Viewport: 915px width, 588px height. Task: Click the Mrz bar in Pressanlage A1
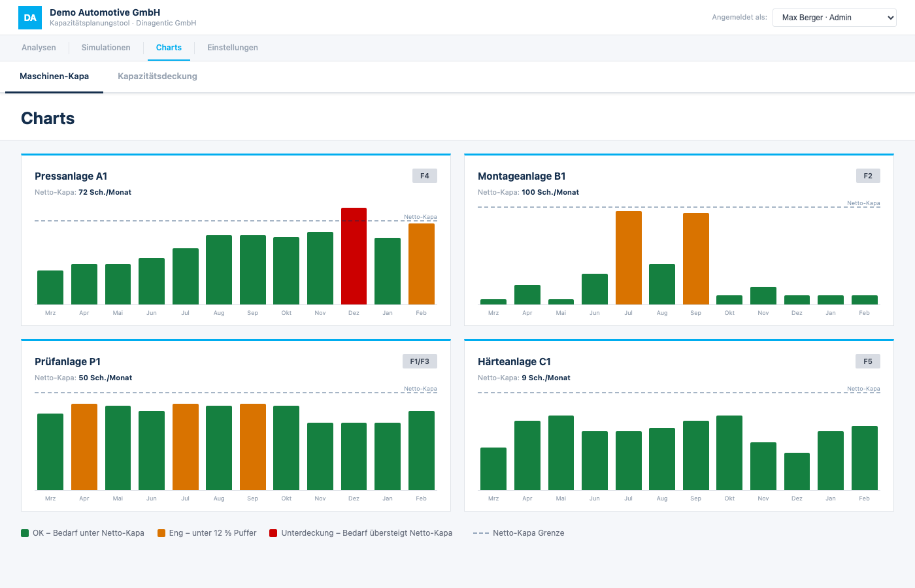click(50, 287)
